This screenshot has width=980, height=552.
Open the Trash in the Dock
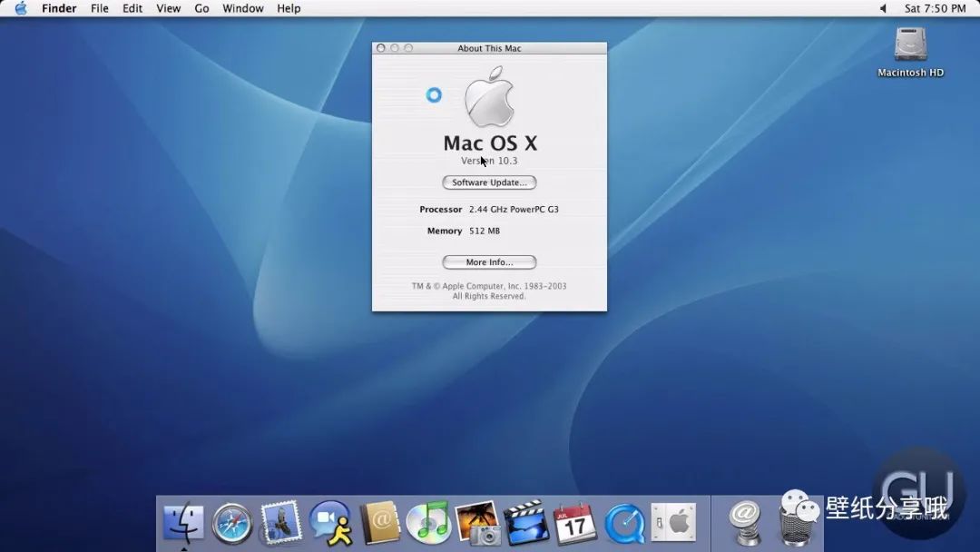[799, 525]
